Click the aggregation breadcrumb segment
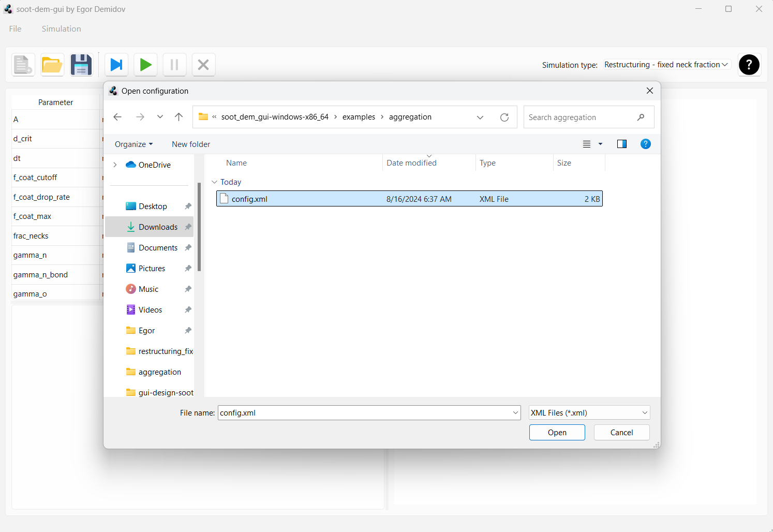The height and width of the screenshot is (532, 773). pos(410,117)
